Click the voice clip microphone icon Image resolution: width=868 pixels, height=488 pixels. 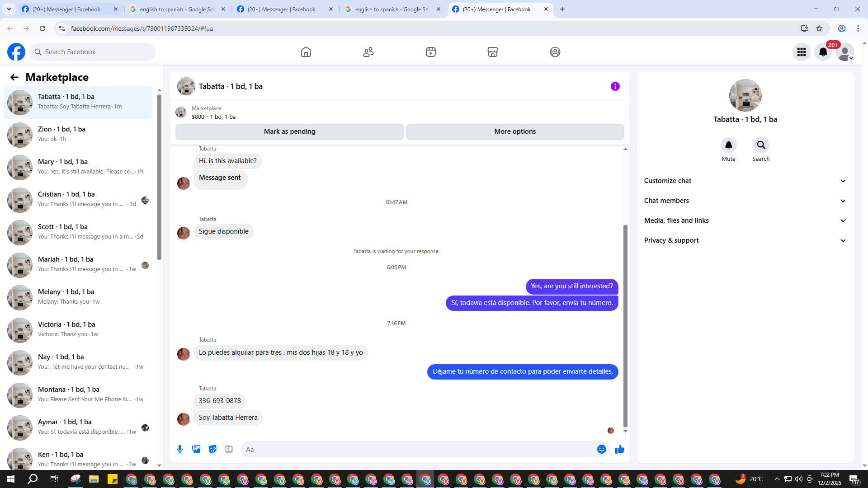180,449
